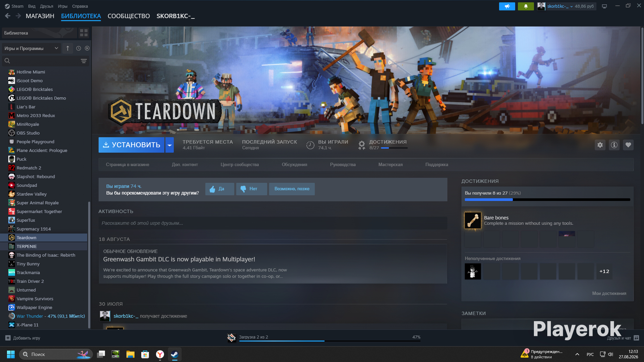Image resolution: width=644 pixels, height=362 pixels.
Task: Click the thumbs-up Да button
Action: (x=219, y=189)
